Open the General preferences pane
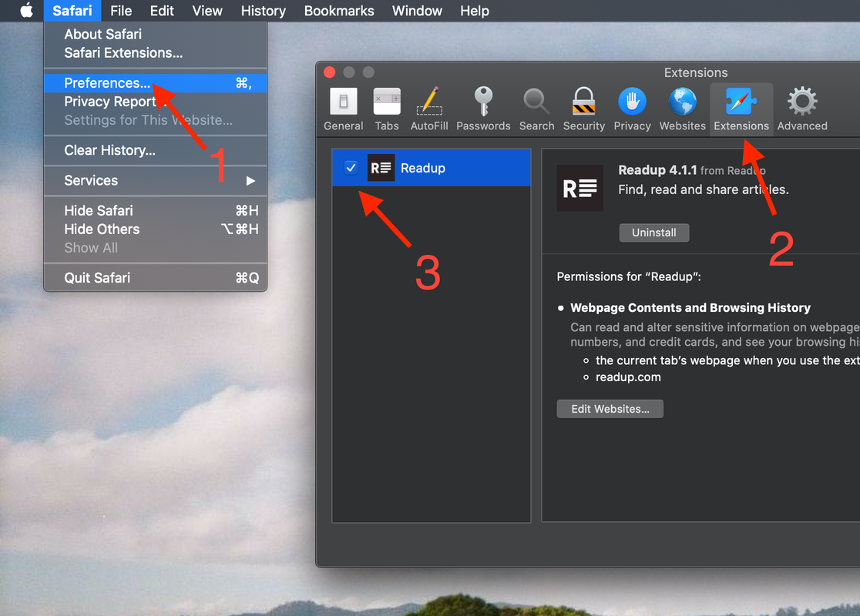This screenshot has height=616, width=860. (344, 109)
